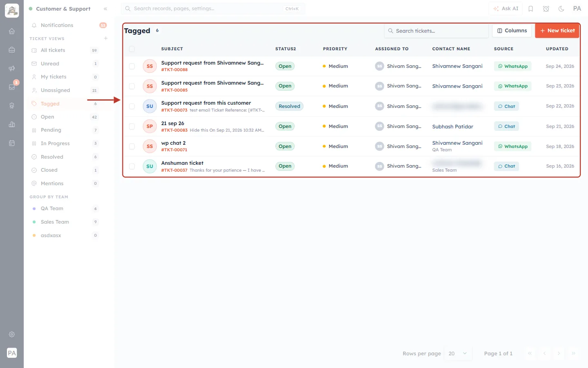The image size is (588, 368).
Task: Open the bar chart reports icon in rail
Action: click(12, 124)
